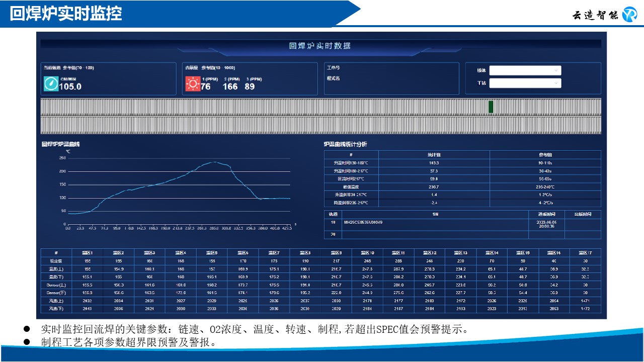Click the 166 PPM oxygen reading
The height and width of the screenshot is (362, 644).
[x=230, y=86]
